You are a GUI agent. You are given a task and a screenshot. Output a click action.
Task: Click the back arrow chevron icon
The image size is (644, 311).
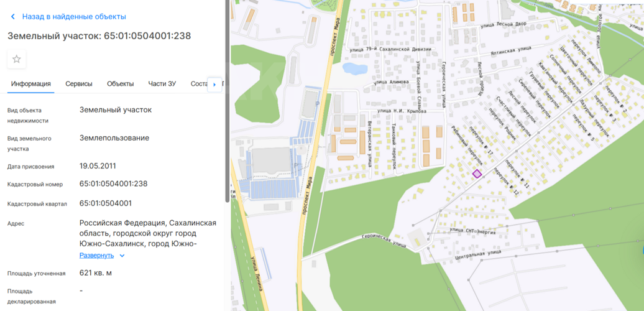[13, 17]
